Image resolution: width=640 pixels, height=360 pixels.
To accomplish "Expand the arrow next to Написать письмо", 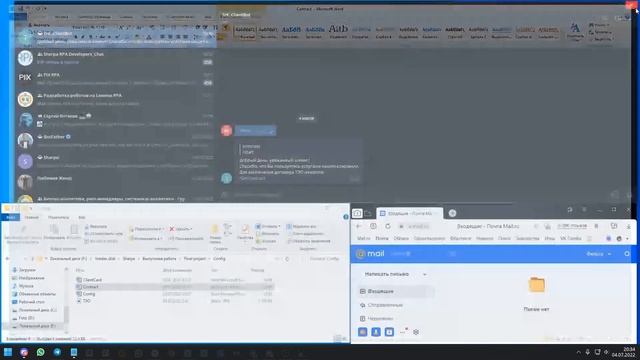I will click(x=424, y=274).
